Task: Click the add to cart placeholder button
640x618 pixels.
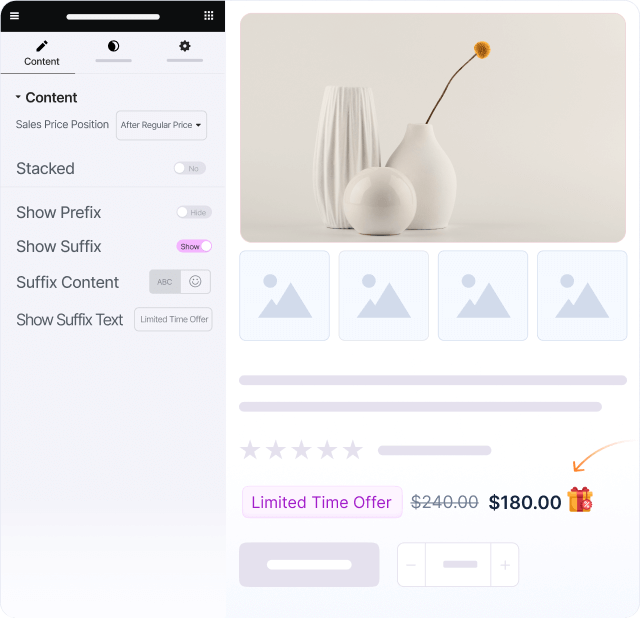Action: (x=309, y=565)
